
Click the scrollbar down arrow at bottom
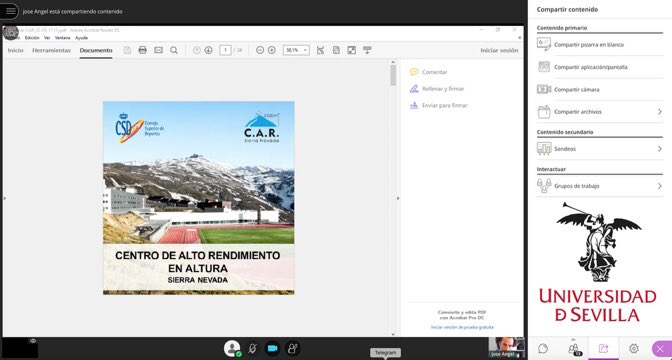[393, 334]
